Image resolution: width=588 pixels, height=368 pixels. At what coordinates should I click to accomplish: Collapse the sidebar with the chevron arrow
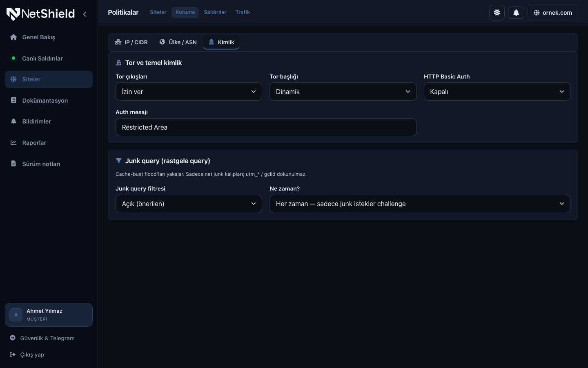click(x=85, y=14)
